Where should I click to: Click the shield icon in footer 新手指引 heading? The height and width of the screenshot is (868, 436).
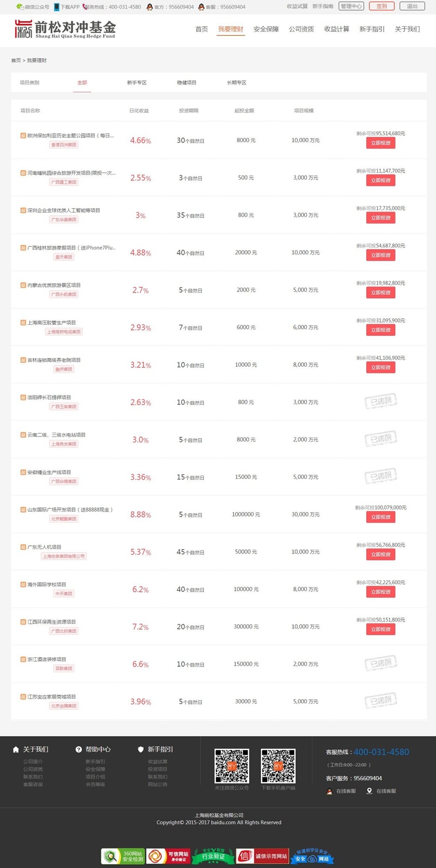pos(141,749)
